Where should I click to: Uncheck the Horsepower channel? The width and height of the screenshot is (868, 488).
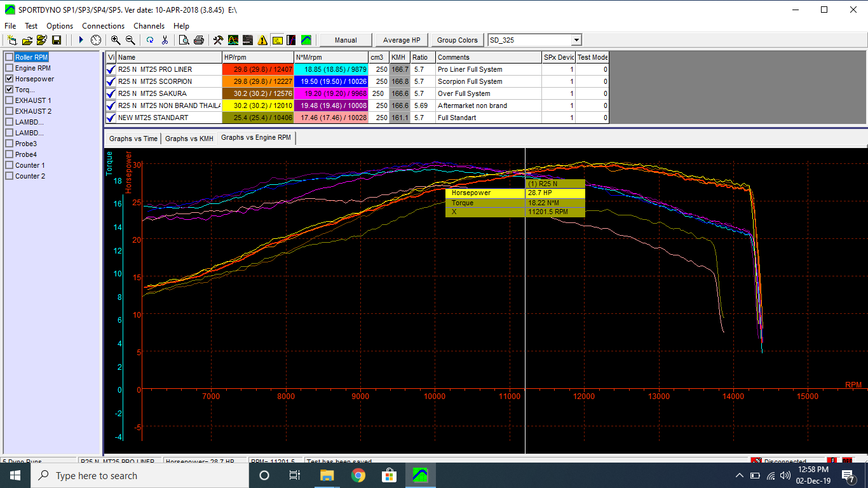tap(9, 79)
